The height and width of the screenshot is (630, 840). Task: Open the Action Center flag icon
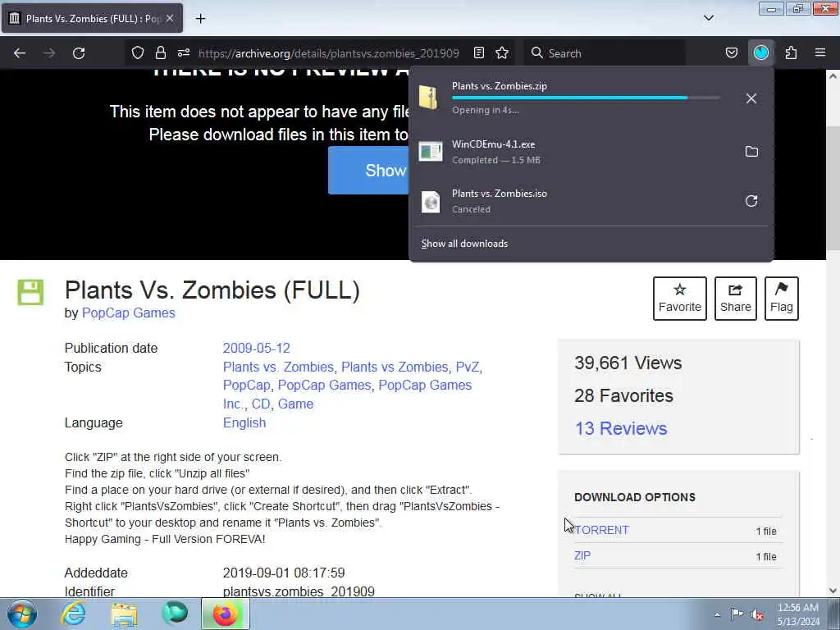click(737, 614)
